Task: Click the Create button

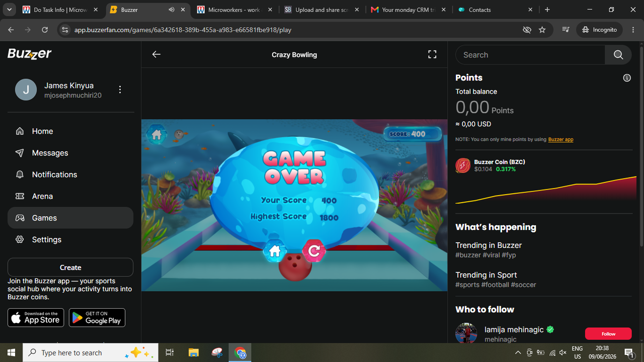Action: pos(70,267)
